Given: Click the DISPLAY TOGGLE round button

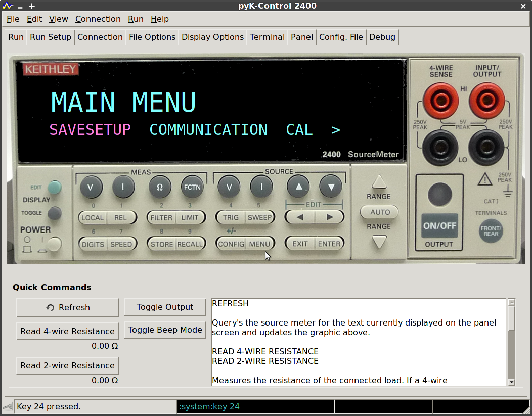Looking at the screenshot, I should tap(54, 213).
